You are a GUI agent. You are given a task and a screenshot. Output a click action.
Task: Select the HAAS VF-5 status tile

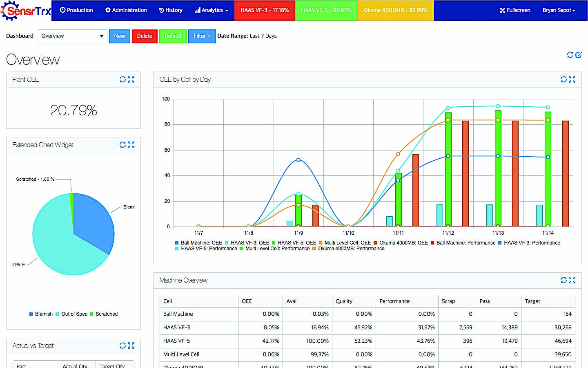point(326,10)
